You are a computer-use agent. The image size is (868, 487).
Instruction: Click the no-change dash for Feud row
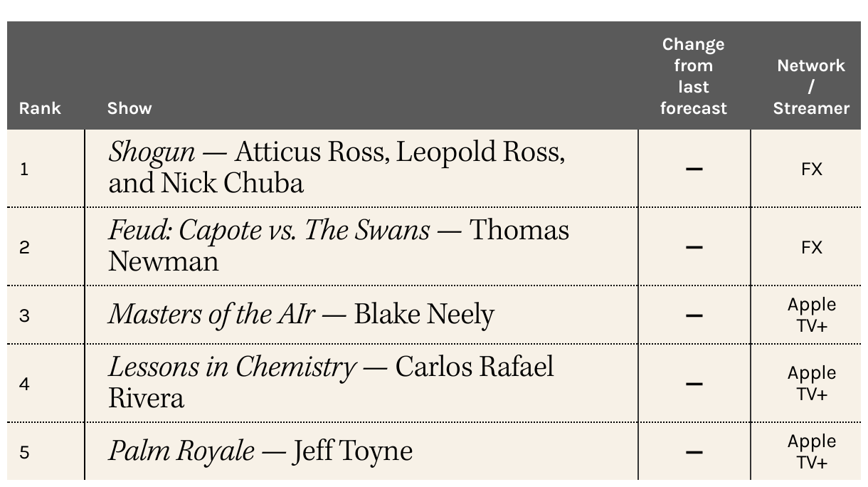coord(694,248)
